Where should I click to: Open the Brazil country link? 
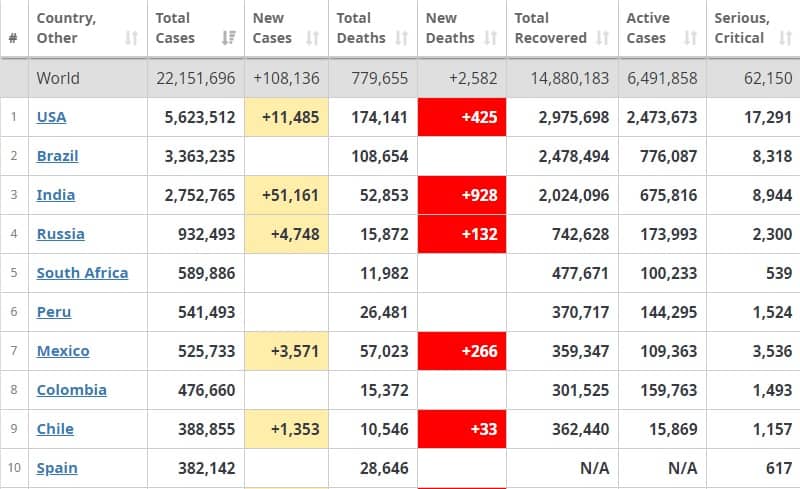click(x=58, y=156)
